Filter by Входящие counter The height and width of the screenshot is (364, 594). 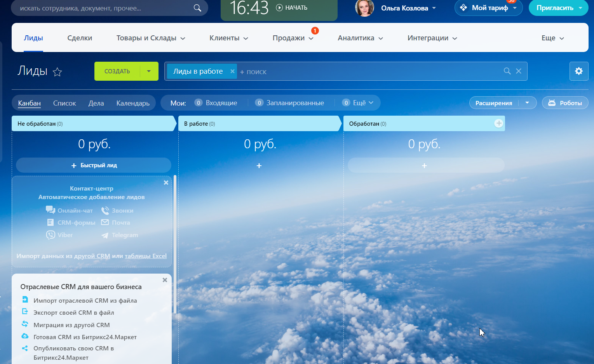(x=216, y=103)
